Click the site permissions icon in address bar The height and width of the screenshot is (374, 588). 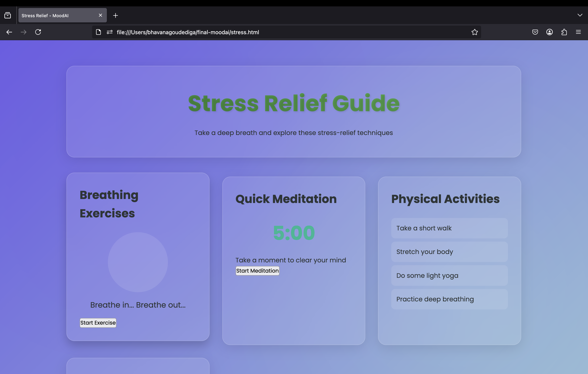point(110,32)
